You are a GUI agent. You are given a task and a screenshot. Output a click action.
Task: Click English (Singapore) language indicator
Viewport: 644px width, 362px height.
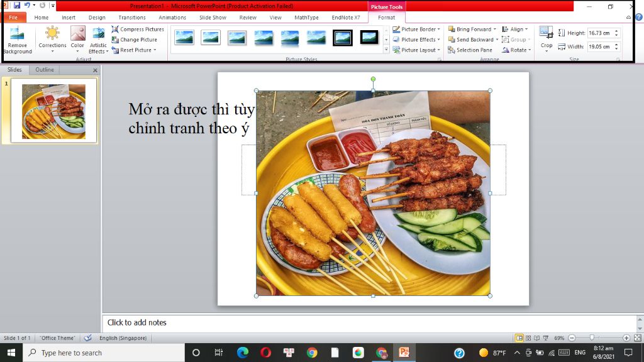point(123,337)
